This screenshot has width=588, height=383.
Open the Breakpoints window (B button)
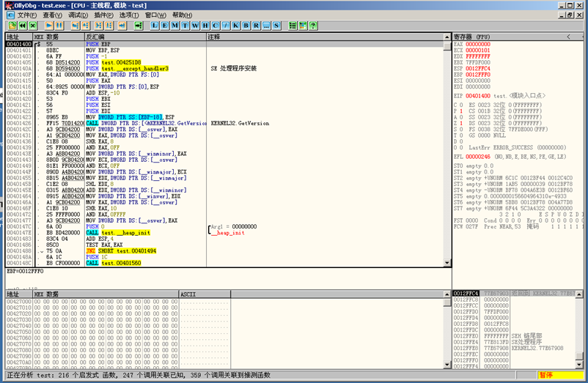pyautogui.click(x=246, y=26)
